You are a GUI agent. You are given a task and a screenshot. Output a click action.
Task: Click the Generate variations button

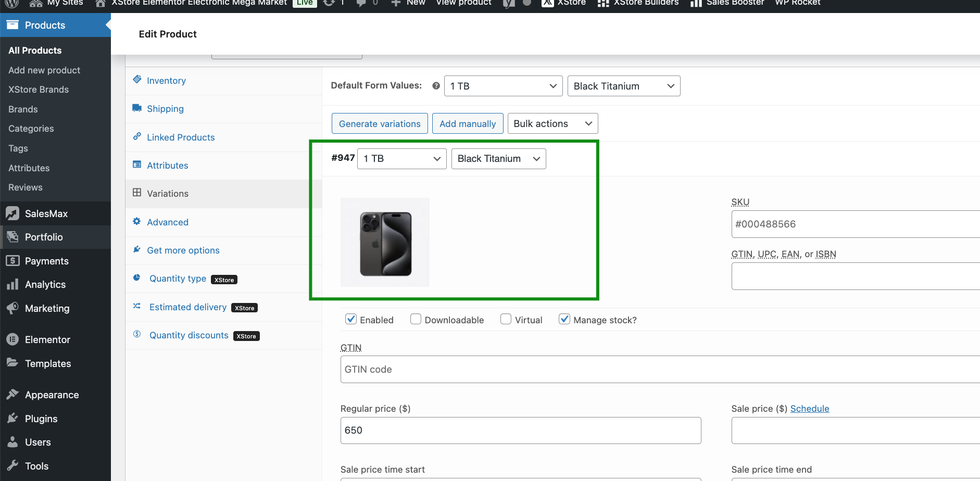[x=380, y=123]
